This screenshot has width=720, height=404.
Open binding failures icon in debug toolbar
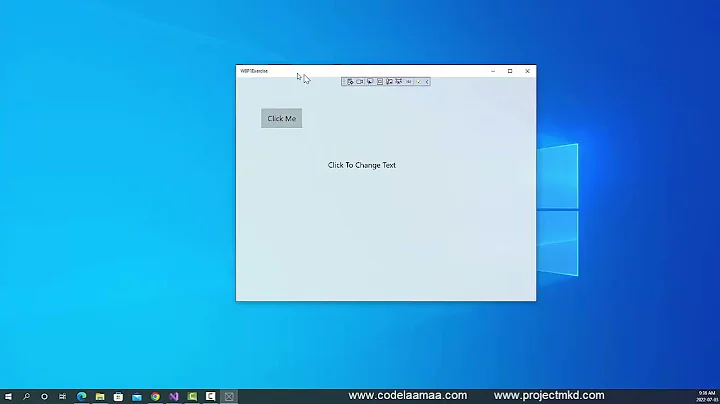coord(399,82)
